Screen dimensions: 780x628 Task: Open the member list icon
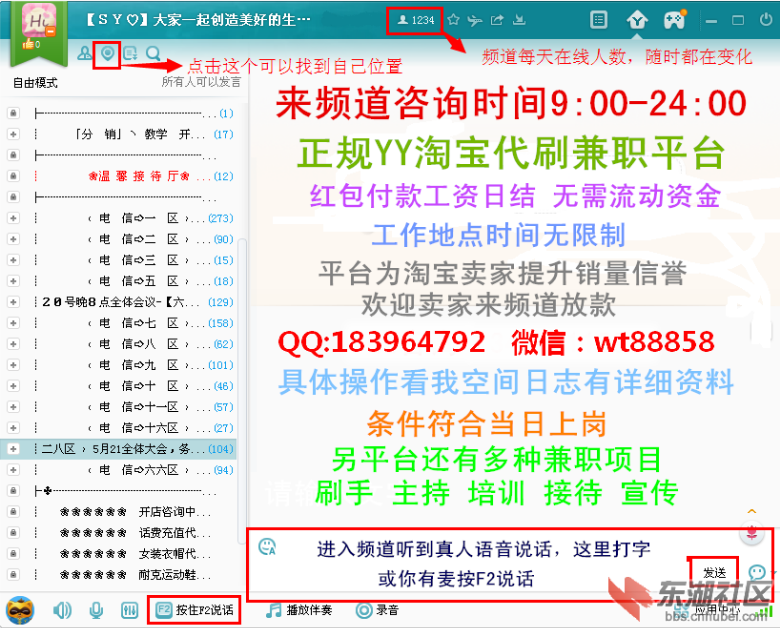tap(85, 53)
